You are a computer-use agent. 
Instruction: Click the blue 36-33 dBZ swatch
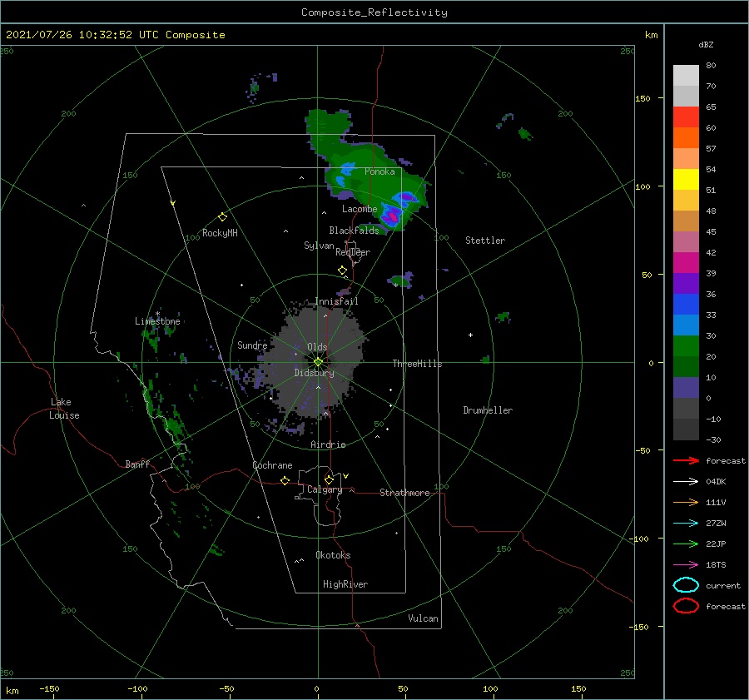tap(686, 305)
